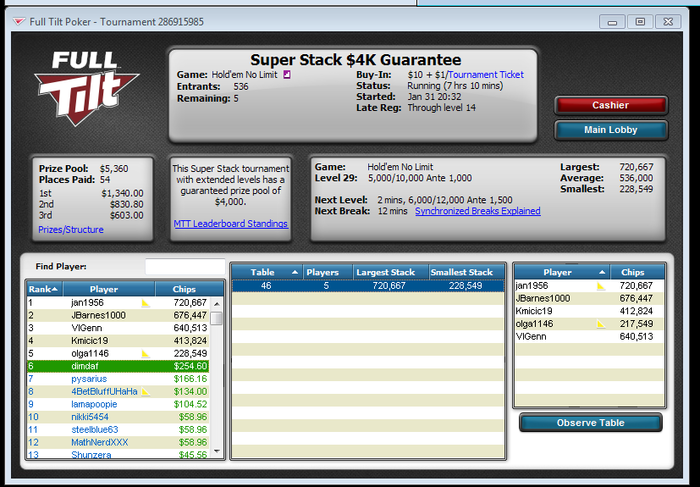This screenshot has width=700, height=487.
Task: Sort tables by Smallest Stack header
Action: pyautogui.click(x=467, y=272)
